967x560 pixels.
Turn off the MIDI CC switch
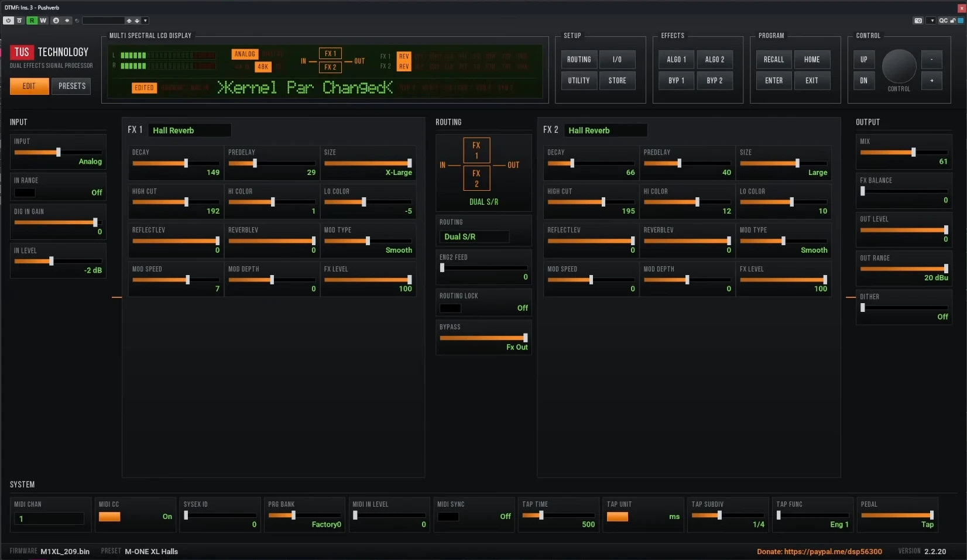(109, 517)
